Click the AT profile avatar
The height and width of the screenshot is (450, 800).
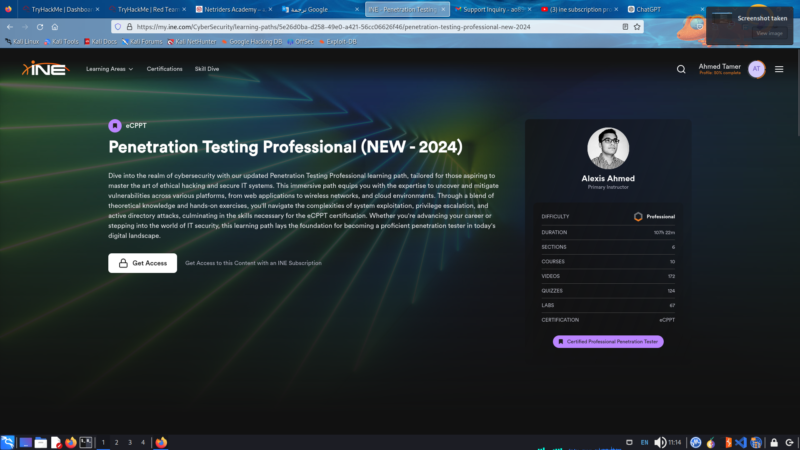[x=756, y=69]
